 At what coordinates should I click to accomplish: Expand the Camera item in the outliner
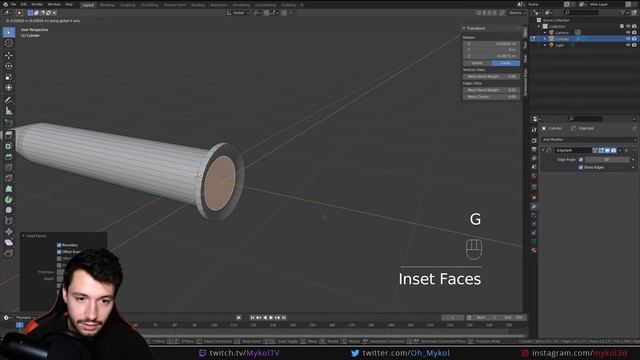tap(545, 33)
